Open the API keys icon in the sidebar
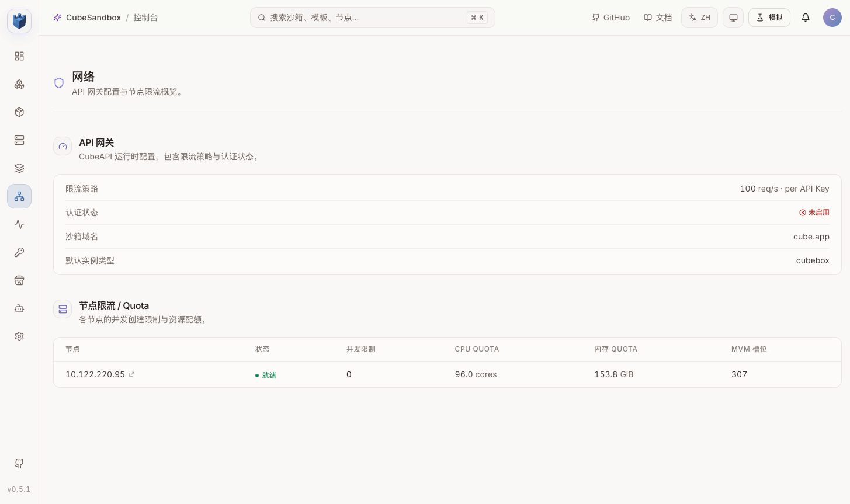The width and height of the screenshot is (850, 504). (x=19, y=252)
